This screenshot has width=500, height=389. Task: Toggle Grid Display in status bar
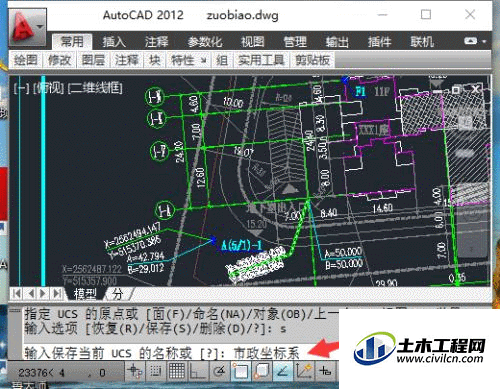177,371
